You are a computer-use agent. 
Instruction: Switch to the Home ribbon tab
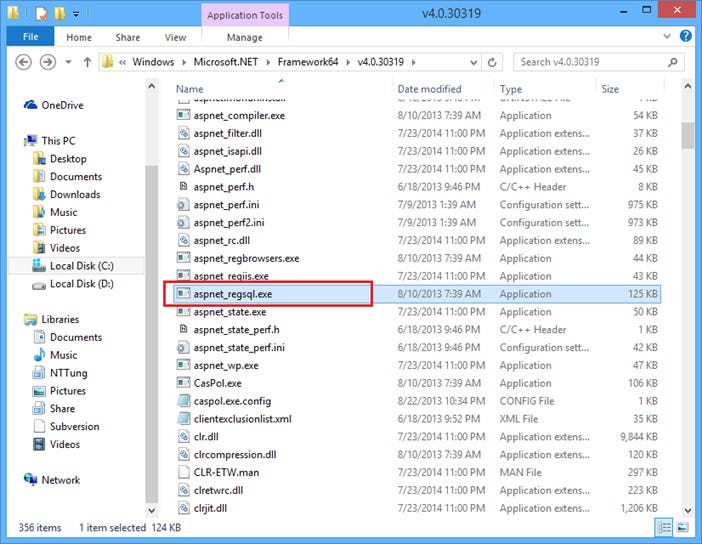coord(79,38)
